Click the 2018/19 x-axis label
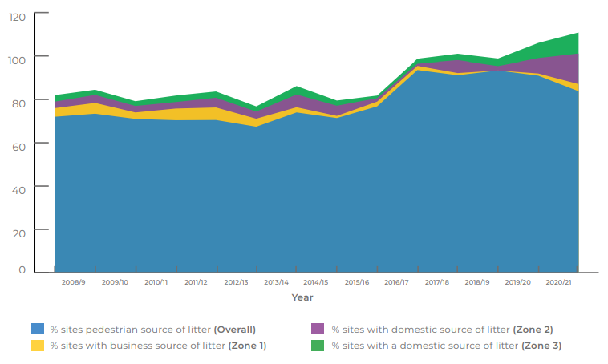This screenshot has width=608, height=364. click(477, 282)
